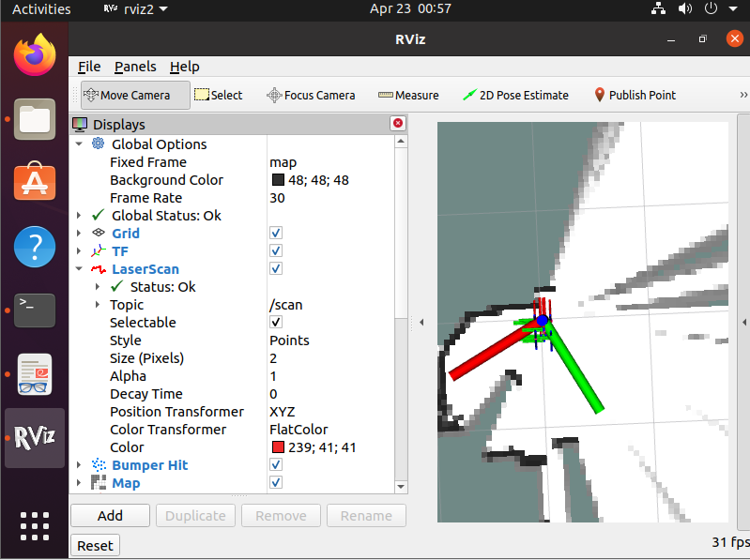Click the Displays list scroll-up arrow
Viewport: 750px width, 560px height.
[x=401, y=141]
